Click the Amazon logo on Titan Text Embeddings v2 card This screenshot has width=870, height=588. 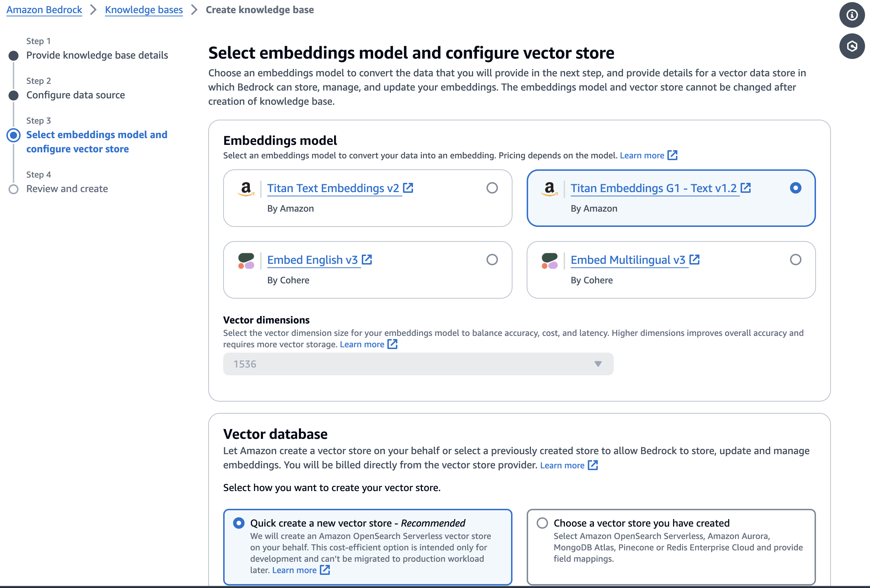click(x=246, y=189)
